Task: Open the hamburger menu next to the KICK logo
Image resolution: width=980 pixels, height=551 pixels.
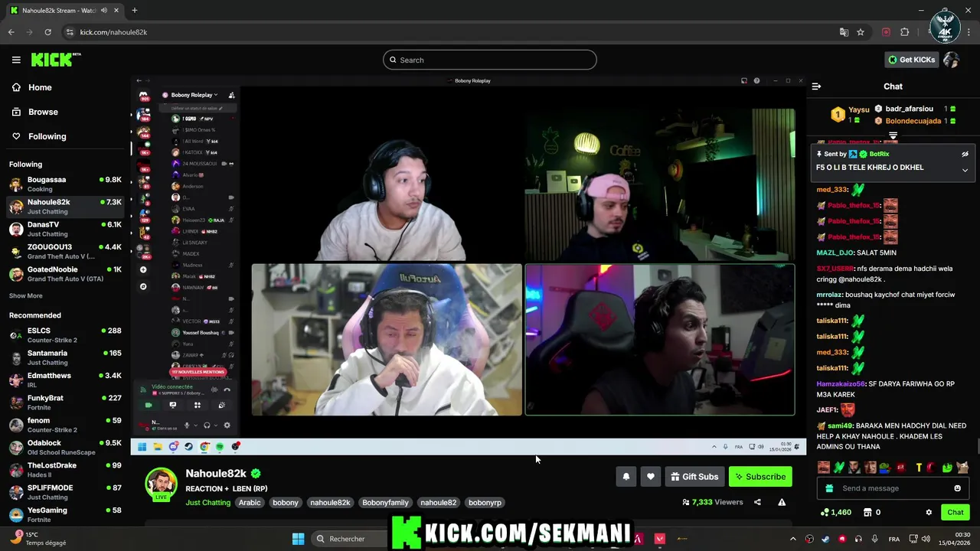Action: click(16, 60)
